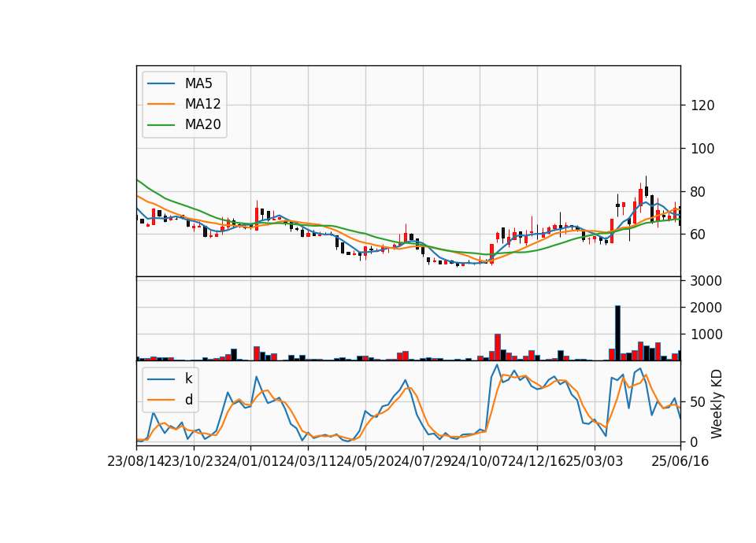Click the blue MA5 legend line swatch
Image resolution: width=756 pixels, height=543 pixels.
(161, 84)
